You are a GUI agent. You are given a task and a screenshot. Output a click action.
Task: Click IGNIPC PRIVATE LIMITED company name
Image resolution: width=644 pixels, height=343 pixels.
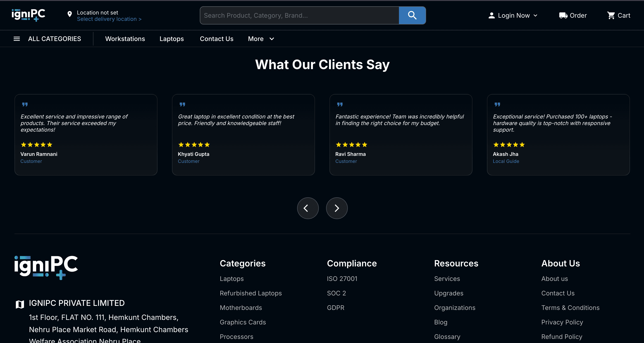pyautogui.click(x=76, y=303)
